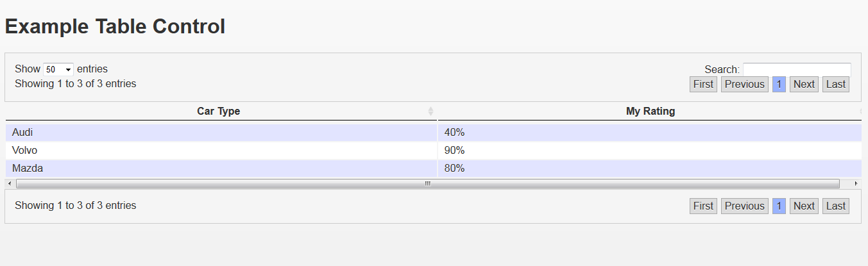Click the horizontal scrollbar's left arrow

(9, 184)
